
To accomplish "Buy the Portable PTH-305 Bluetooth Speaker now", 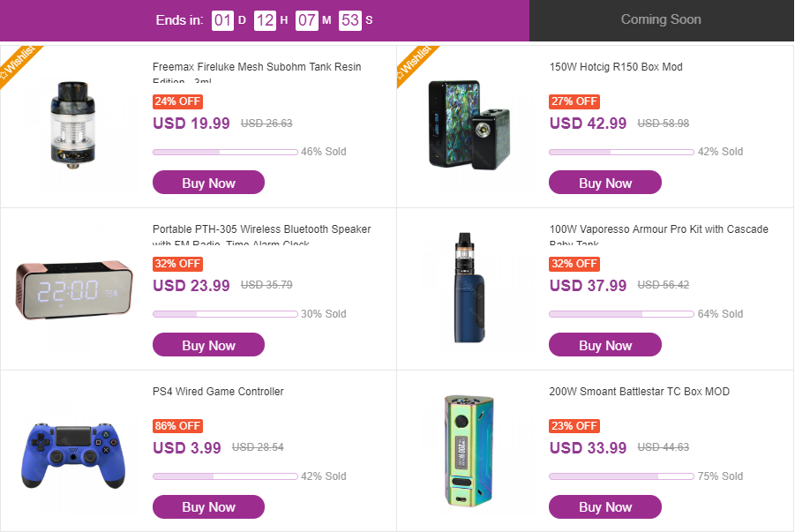I will point(208,345).
